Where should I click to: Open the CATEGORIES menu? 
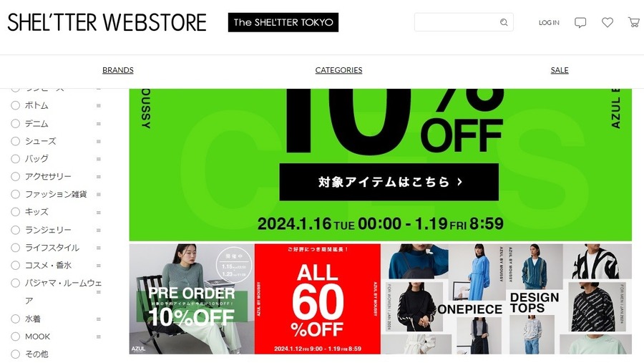(338, 70)
